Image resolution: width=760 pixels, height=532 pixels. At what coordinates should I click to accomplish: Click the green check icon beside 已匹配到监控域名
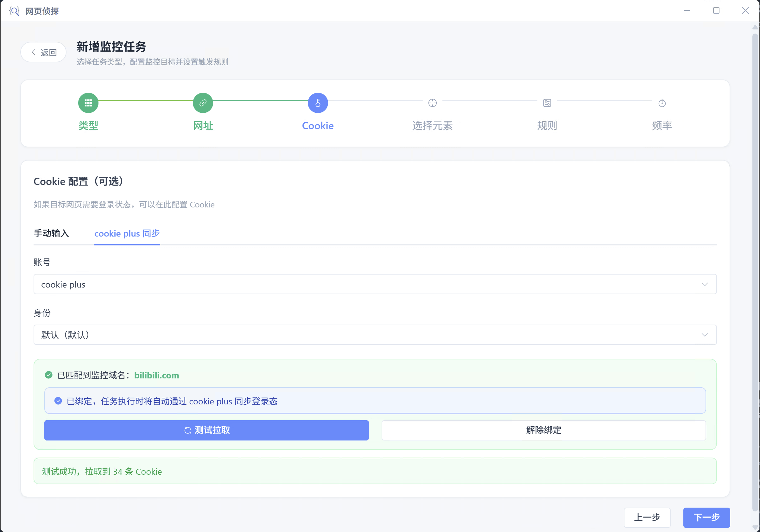(x=49, y=375)
